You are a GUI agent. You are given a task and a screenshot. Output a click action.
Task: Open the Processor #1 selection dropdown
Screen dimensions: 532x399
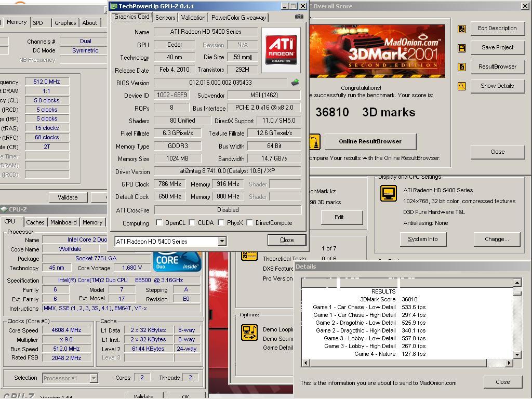click(94, 378)
